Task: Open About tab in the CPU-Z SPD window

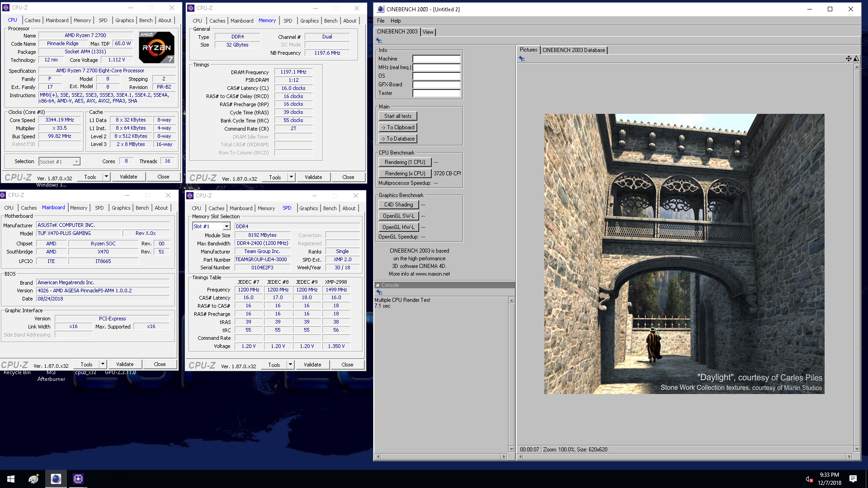Action: coord(349,208)
